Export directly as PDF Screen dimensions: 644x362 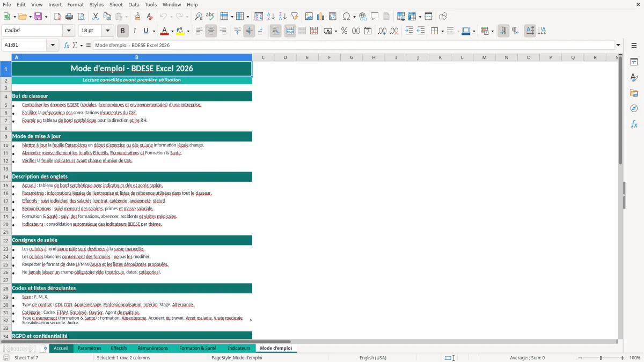(x=57, y=17)
